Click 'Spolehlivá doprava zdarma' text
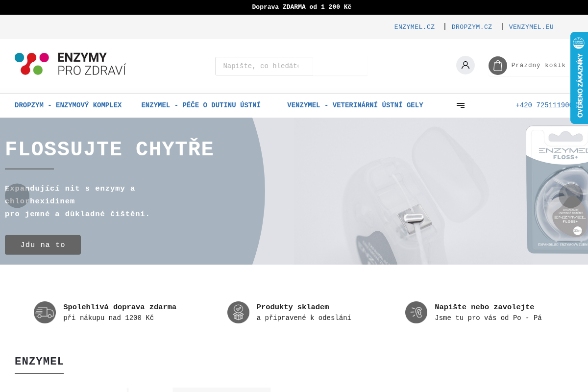The height and width of the screenshot is (392, 588). click(120, 307)
